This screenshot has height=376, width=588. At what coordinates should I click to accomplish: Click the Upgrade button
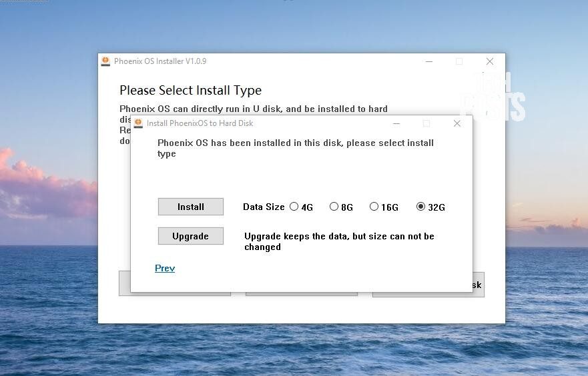[190, 236]
